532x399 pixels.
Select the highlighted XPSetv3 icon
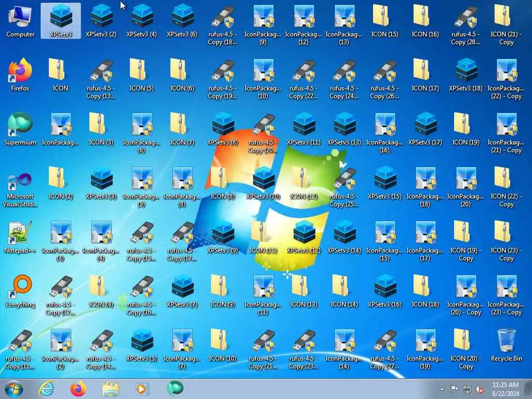(61, 21)
